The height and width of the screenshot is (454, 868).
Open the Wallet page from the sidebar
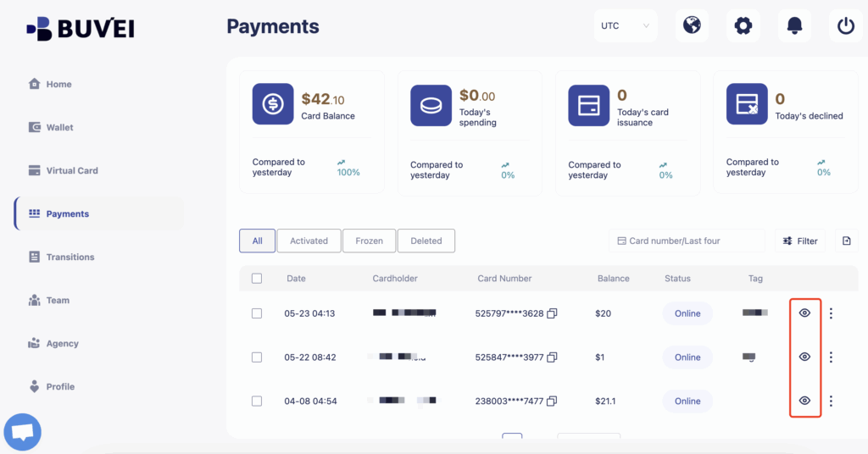pos(59,127)
